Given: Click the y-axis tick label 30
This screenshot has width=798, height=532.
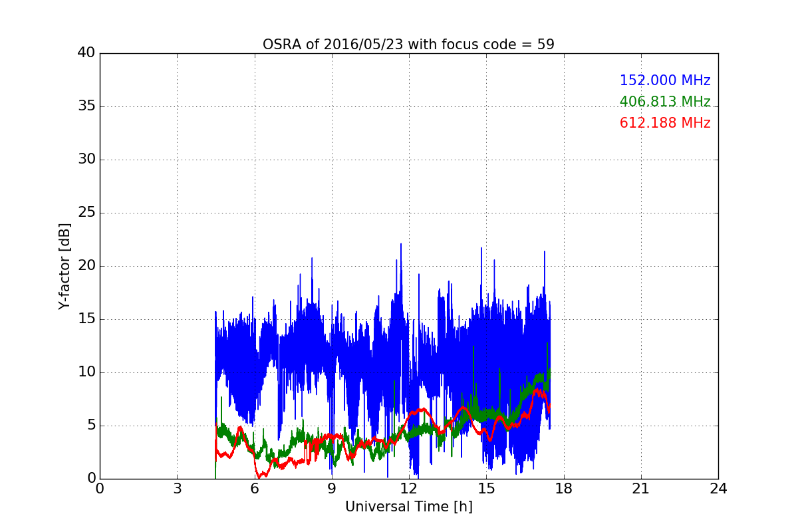Looking at the screenshot, I should click(x=86, y=160).
